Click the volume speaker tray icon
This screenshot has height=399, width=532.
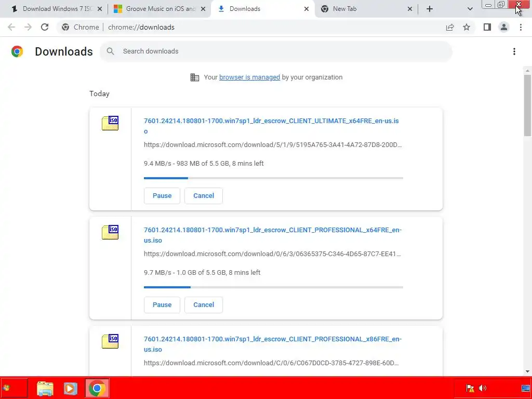point(483,388)
